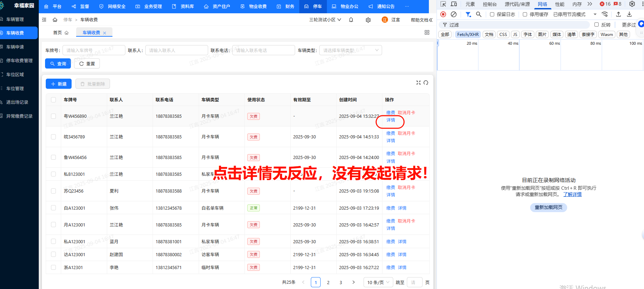Image resolution: width=644 pixels, height=289 pixels.
Task: Click the notification bell icon
Action: (x=351, y=20)
